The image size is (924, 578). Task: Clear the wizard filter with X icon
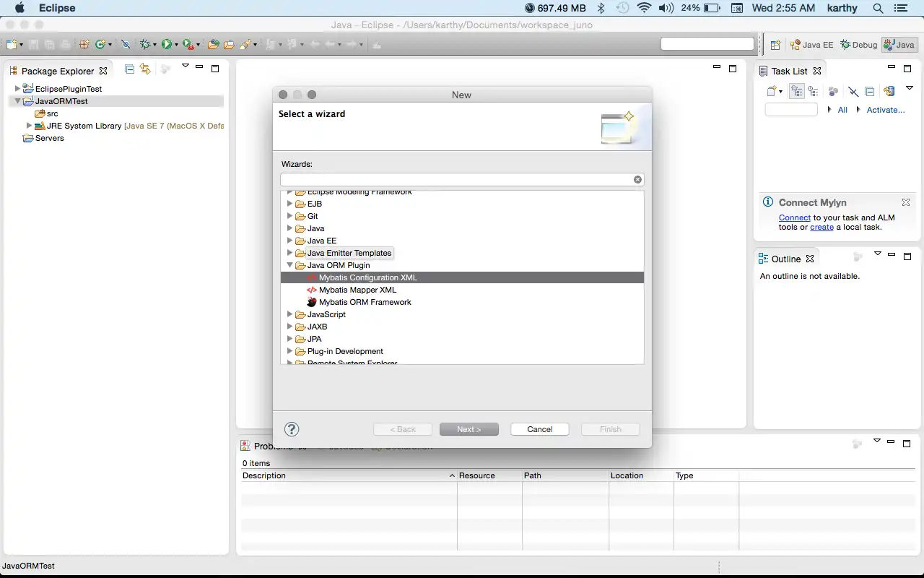coord(637,179)
